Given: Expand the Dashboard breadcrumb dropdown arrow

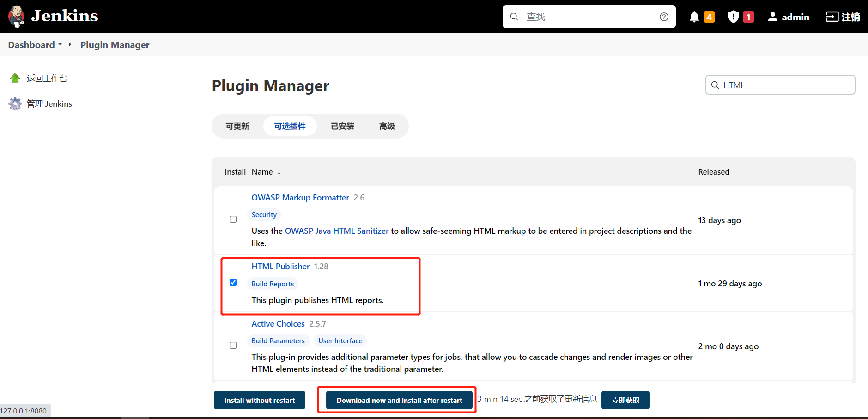Looking at the screenshot, I should [x=60, y=44].
